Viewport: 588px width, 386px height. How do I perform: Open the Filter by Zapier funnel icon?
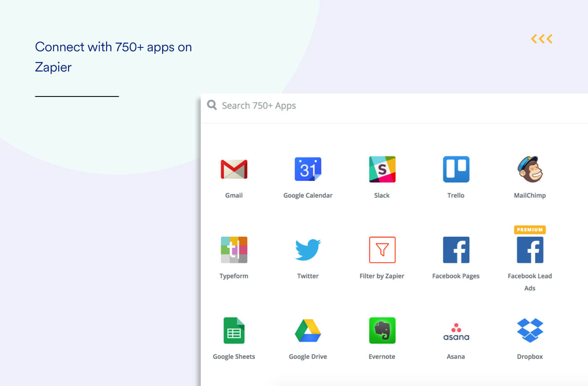pyautogui.click(x=382, y=250)
